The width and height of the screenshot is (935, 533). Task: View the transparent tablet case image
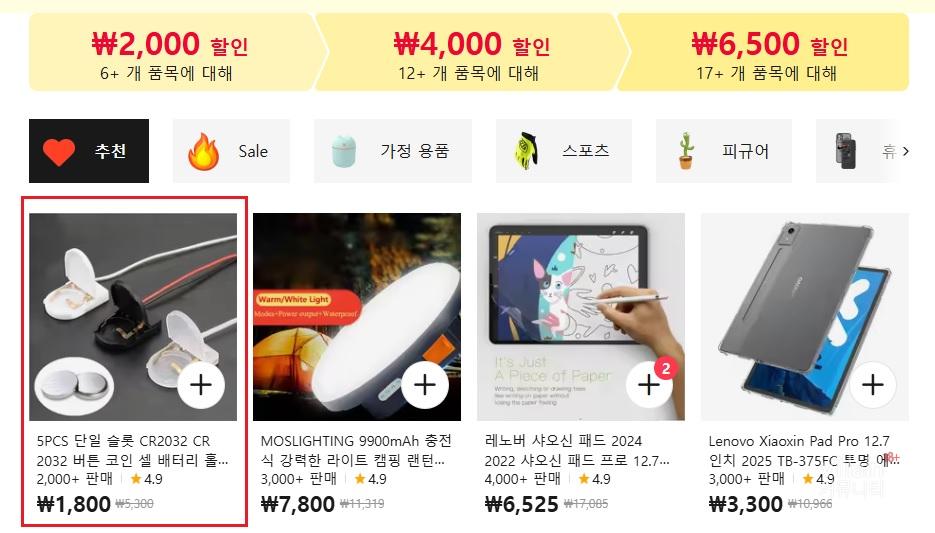point(805,317)
